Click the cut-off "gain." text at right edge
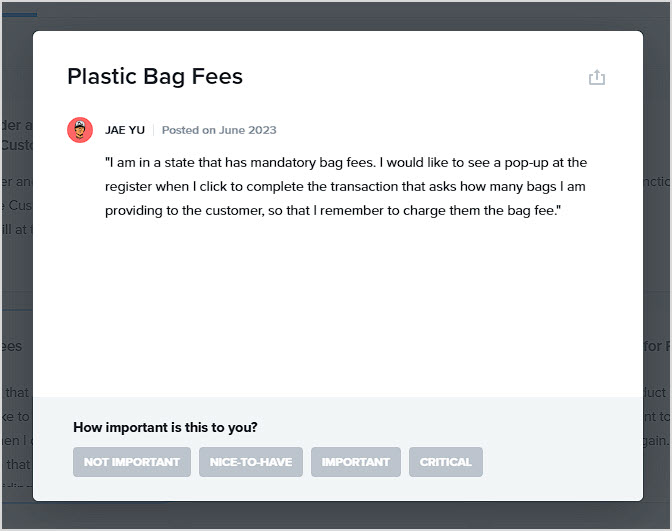Screen dimensions: 672x531 coord(656,441)
